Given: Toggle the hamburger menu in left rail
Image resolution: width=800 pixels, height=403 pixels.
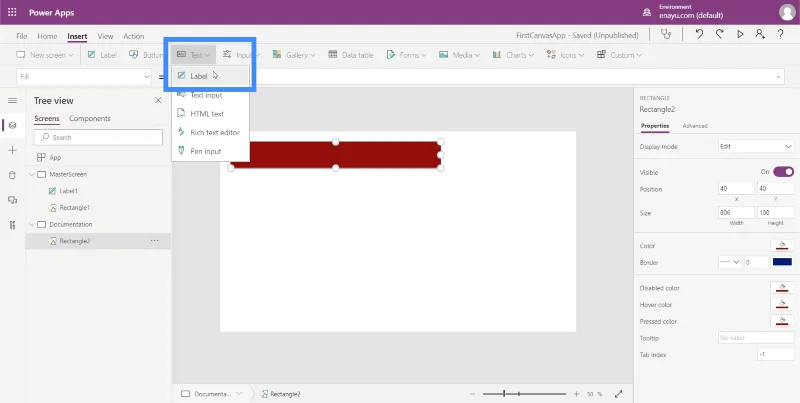Looking at the screenshot, I should point(13,100).
